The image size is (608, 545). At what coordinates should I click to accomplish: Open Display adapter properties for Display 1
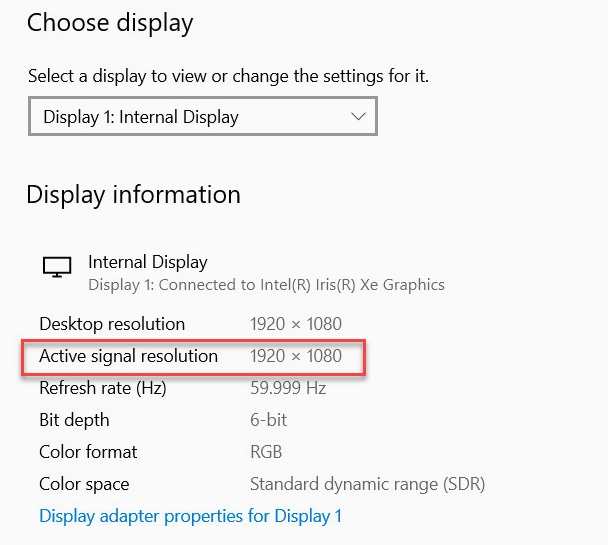(190, 516)
